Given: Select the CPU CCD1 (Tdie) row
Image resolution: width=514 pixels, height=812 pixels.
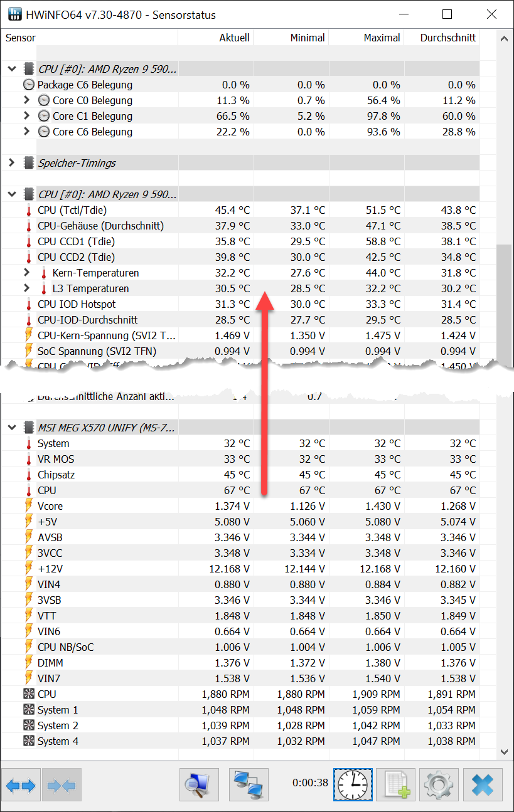Looking at the screenshot, I should click(x=240, y=241).
